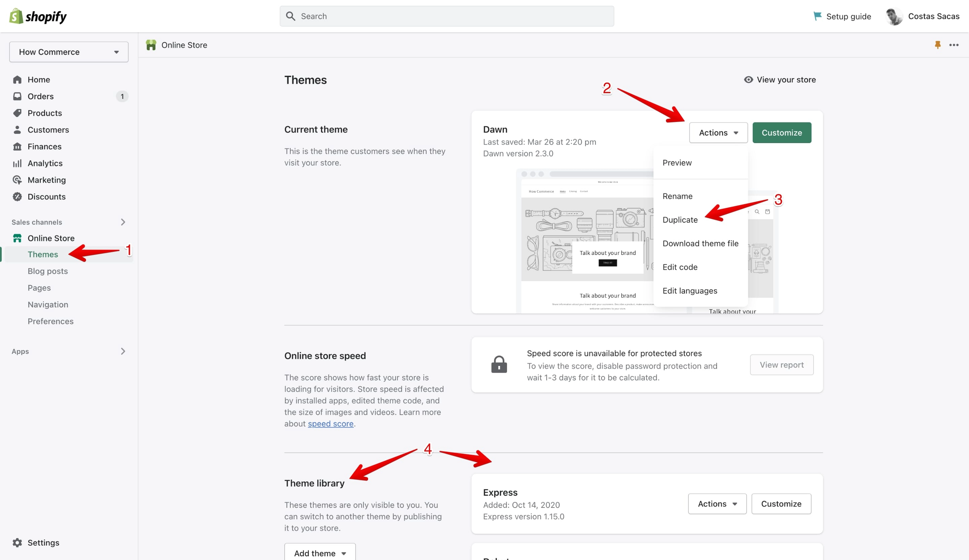969x560 pixels.
Task: Click the Online Store breadcrumb shop icon
Action: click(x=151, y=45)
